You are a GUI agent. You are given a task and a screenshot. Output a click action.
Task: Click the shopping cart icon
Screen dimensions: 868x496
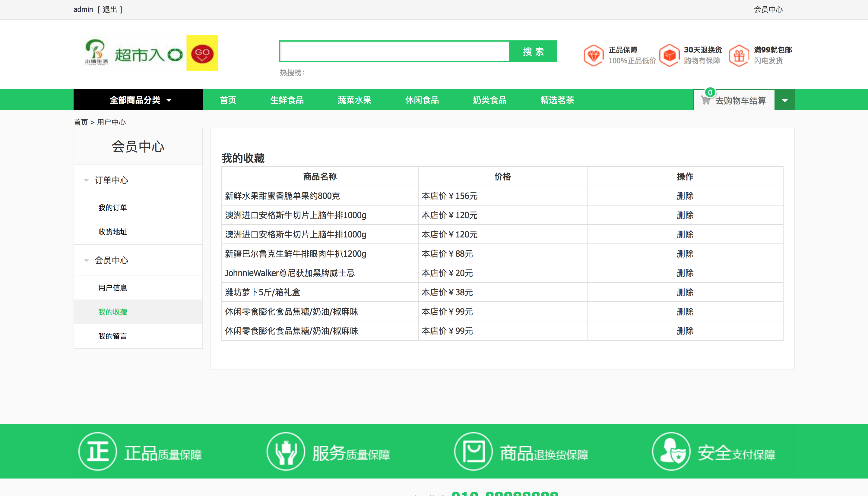pyautogui.click(x=705, y=100)
